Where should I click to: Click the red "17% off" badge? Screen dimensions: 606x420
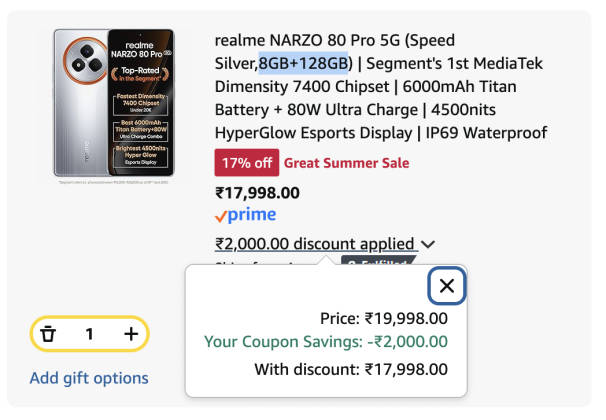pyautogui.click(x=245, y=163)
